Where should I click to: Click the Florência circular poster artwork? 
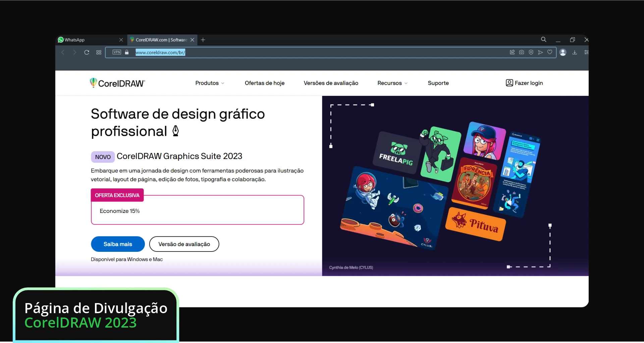click(x=475, y=183)
